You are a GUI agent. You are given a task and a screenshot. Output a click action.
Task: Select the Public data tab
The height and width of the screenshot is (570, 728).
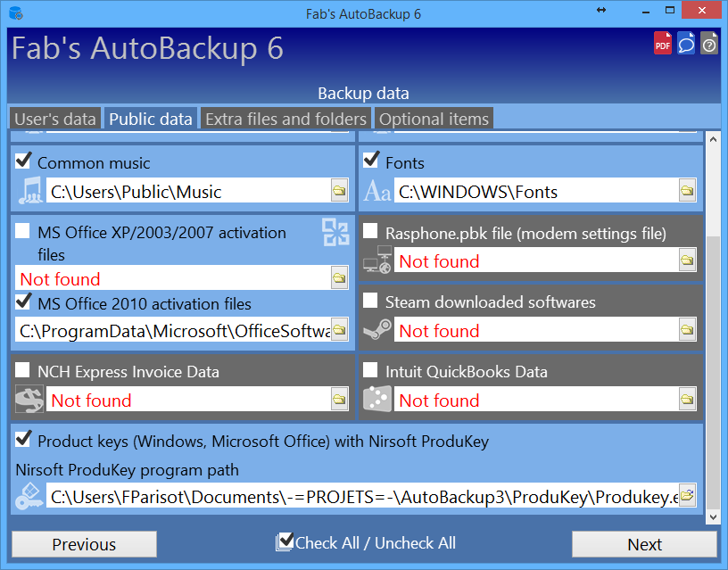pos(151,119)
